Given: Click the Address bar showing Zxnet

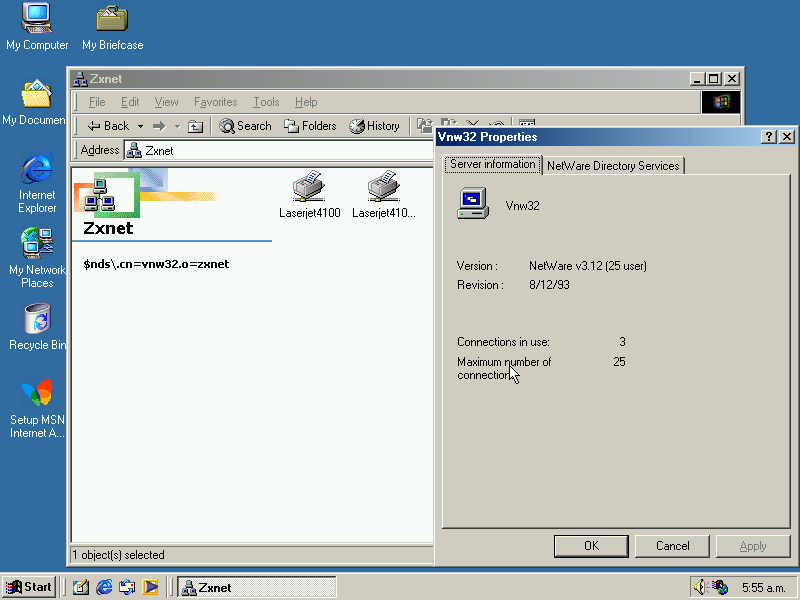Looking at the screenshot, I should coord(279,151).
